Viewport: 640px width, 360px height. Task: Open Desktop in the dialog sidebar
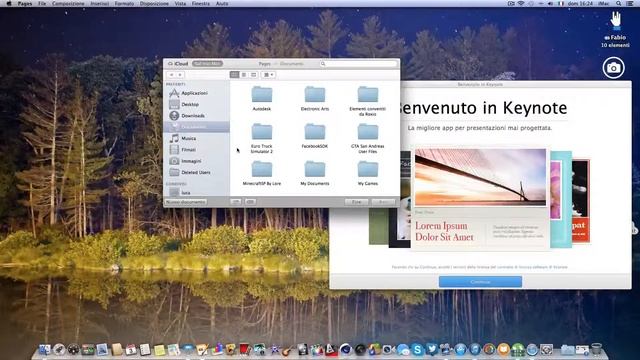(197, 104)
